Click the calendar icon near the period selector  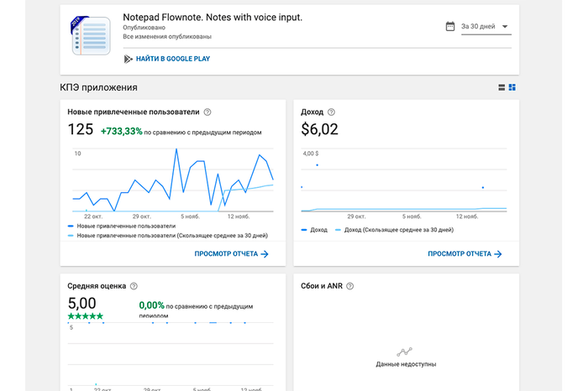coord(450,26)
